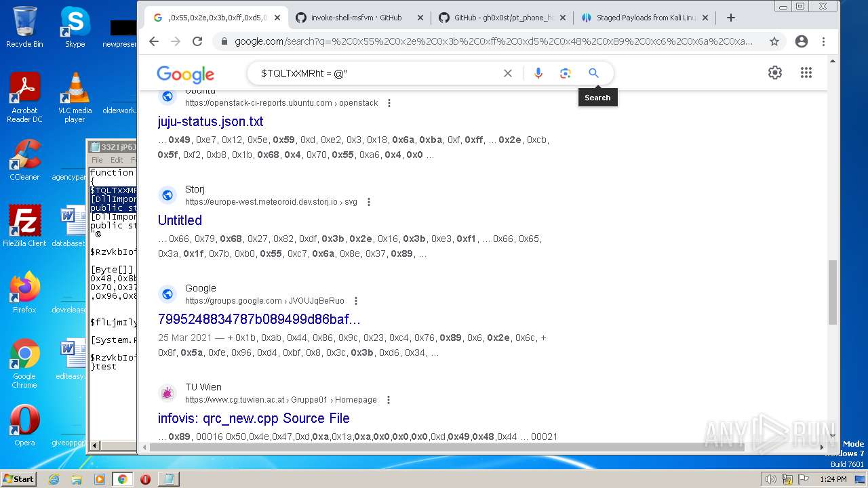Select the Opera desktop shortcut
The width and height of the screenshot is (868, 488).
pos(24,426)
